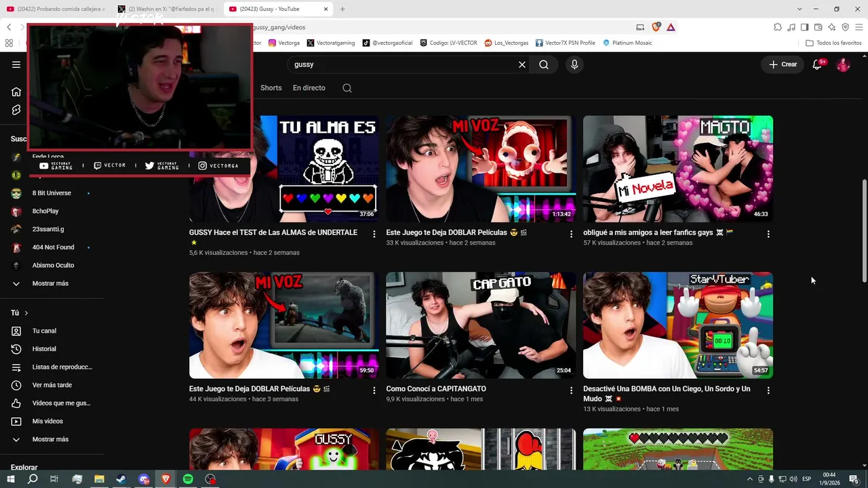Open the 'Tú' section chevron
This screenshot has height=488, width=868.
[26, 313]
